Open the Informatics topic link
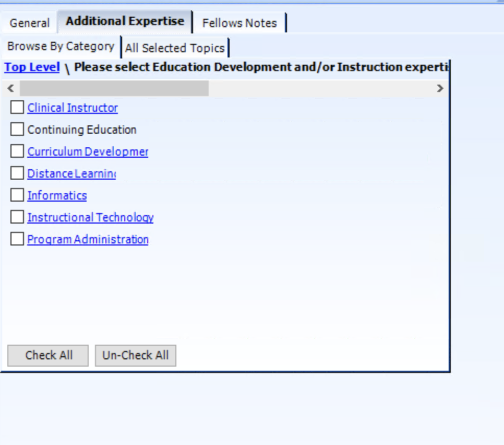The image size is (504, 445). pos(57,195)
